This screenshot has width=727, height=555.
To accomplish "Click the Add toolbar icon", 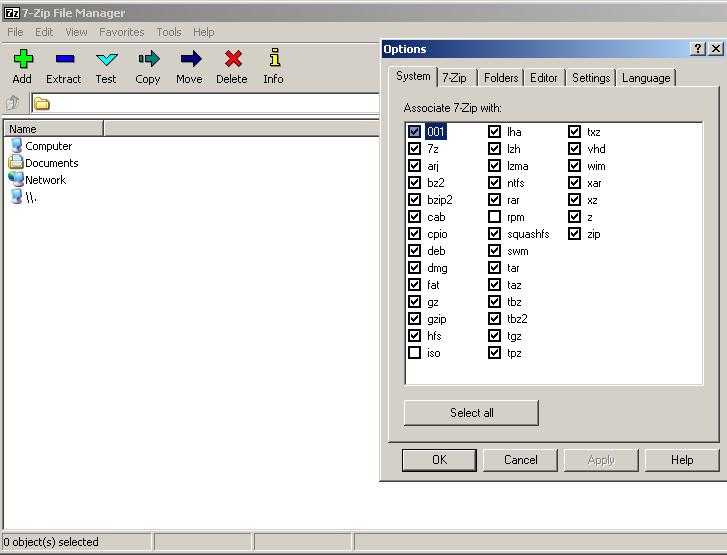I will [23, 59].
